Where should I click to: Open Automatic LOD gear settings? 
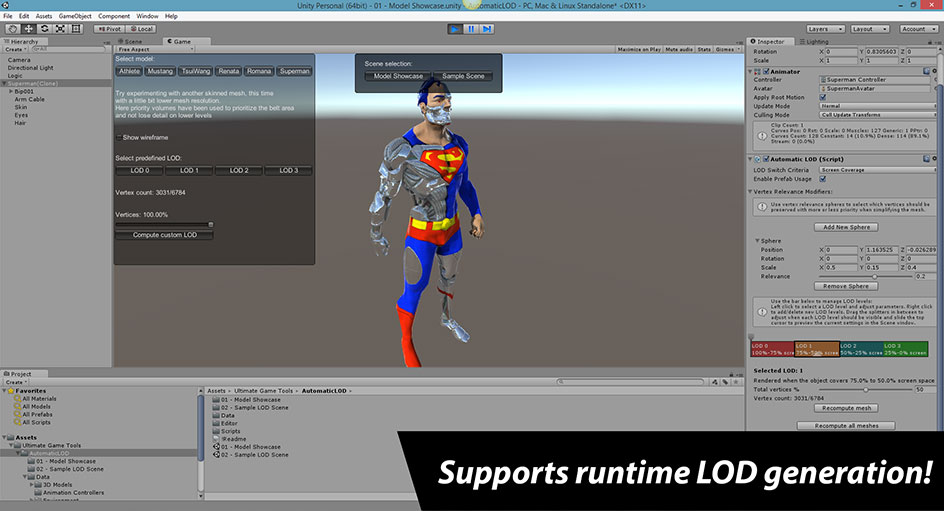pos(934,159)
